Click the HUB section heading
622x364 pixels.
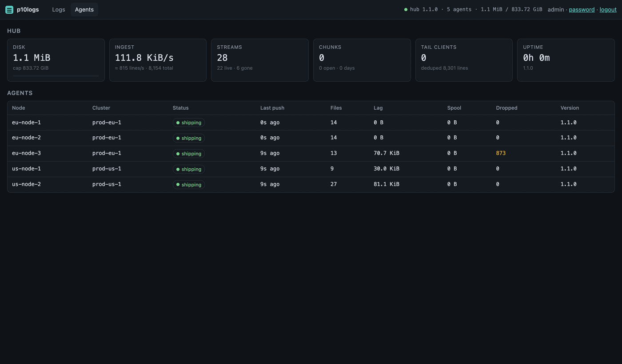click(14, 31)
